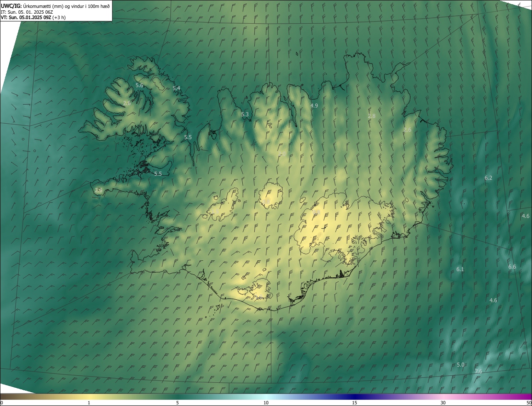The image size is (532, 406).
Task: Click the colorbar tick label '30'
Action: 443,403
